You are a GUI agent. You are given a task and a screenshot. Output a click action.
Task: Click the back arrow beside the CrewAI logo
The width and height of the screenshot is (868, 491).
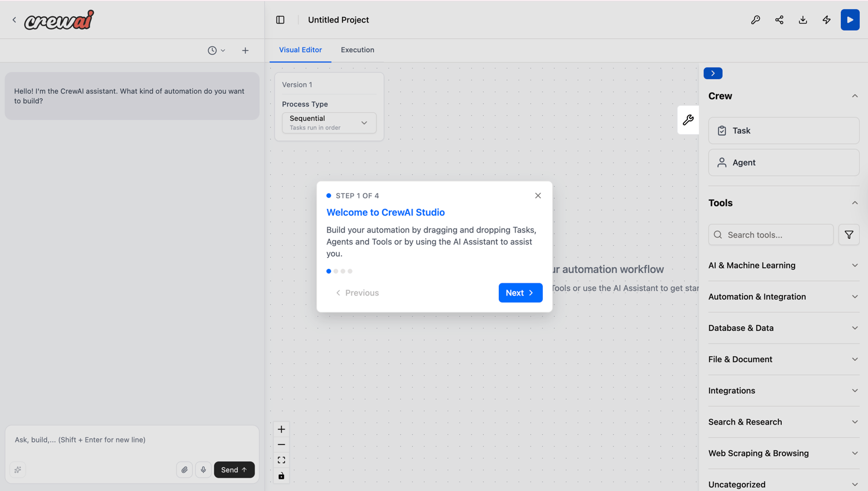[14, 20]
